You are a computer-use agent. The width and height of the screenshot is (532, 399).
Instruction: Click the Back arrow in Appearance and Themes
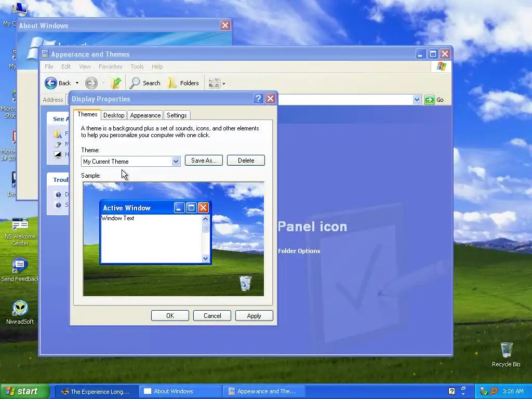[x=51, y=83]
